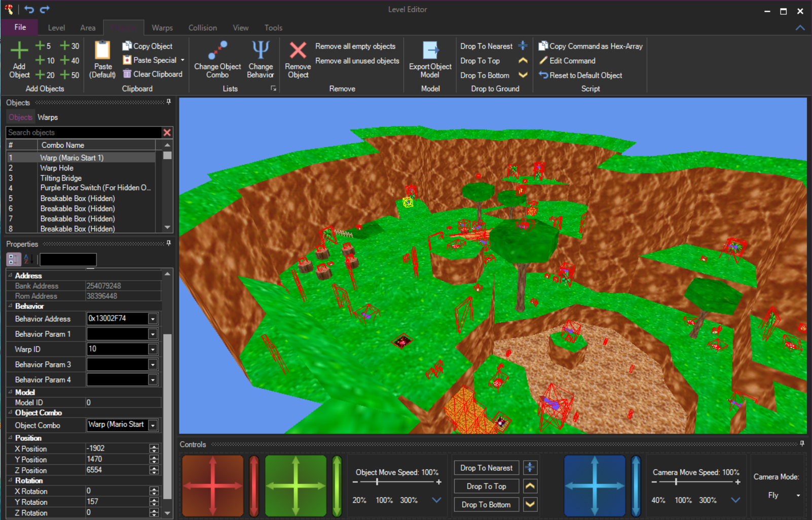Click the green object move pad

click(296, 486)
